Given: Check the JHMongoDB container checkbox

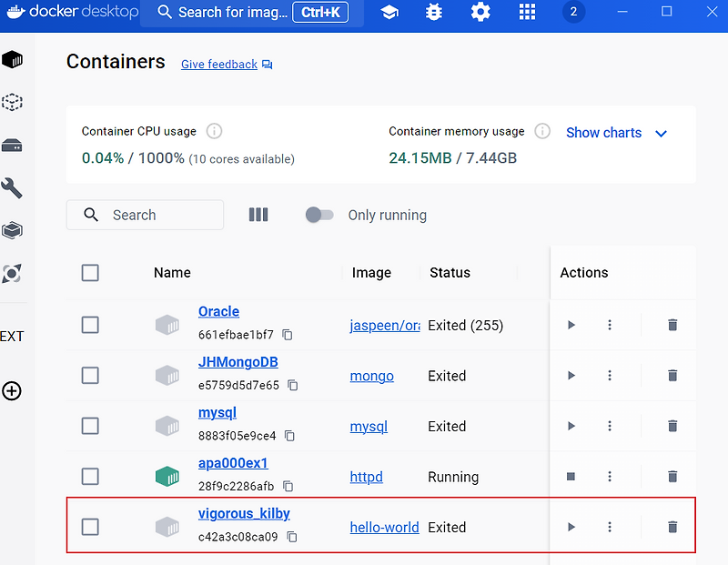Looking at the screenshot, I should (x=90, y=375).
